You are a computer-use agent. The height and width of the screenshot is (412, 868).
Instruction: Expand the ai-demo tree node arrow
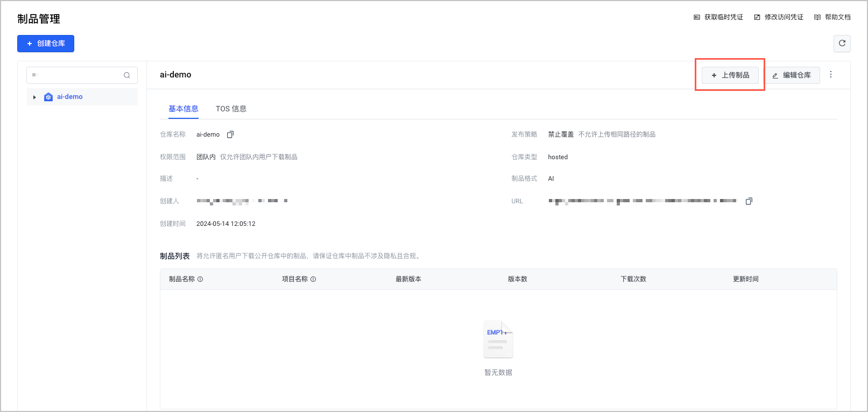pos(34,97)
